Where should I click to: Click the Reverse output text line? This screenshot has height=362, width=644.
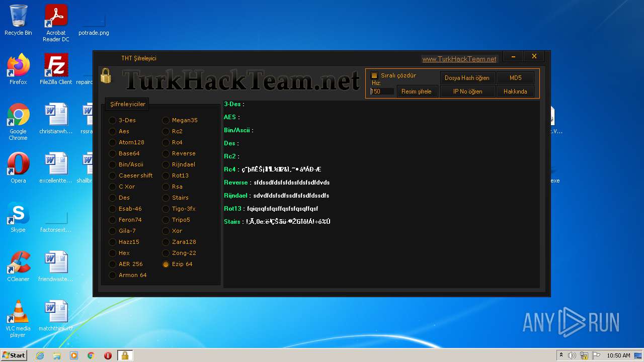pos(277,183)
